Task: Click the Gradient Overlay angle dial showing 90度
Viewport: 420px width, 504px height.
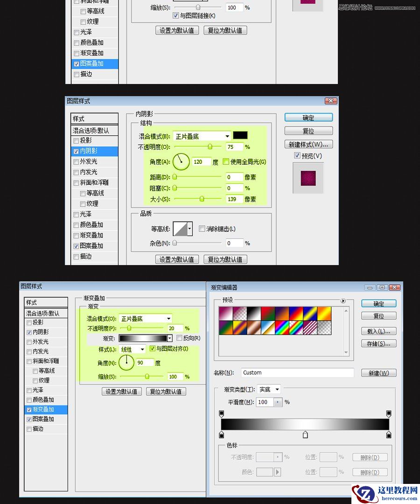Action: point(126,363)
